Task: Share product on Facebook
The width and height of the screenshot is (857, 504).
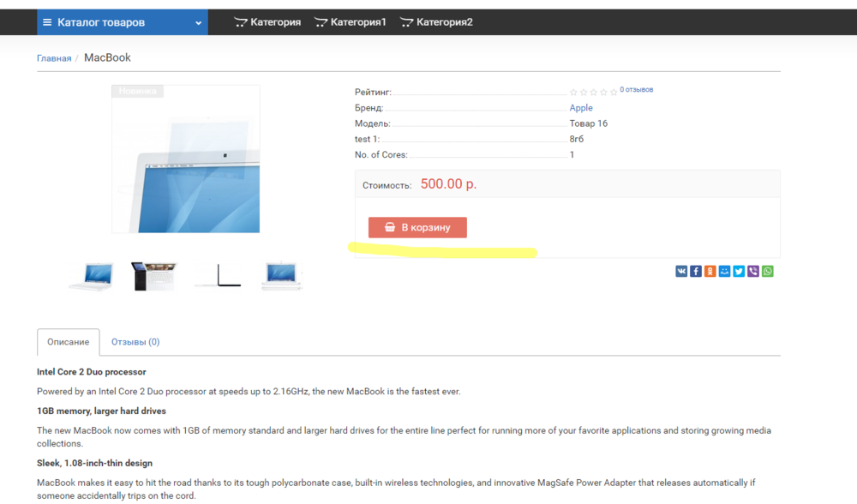Action: tap(696, 272)
